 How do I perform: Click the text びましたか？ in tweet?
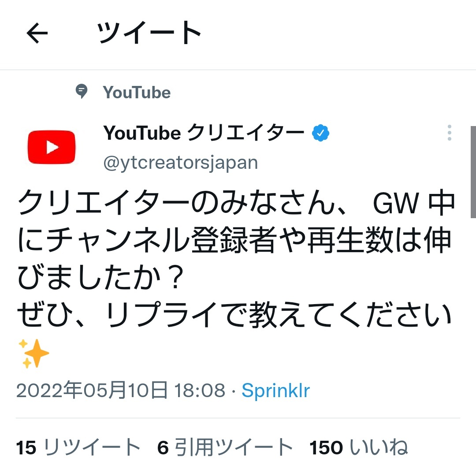100,276
